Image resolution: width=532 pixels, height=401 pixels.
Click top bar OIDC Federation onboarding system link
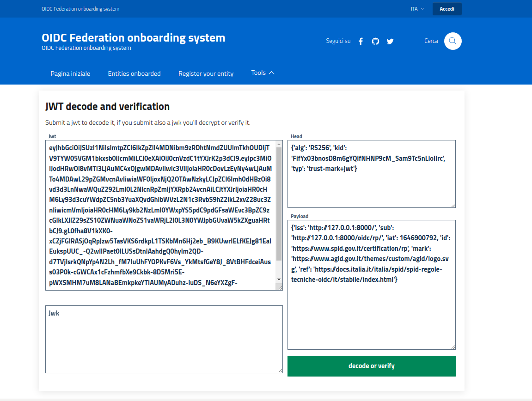[x=80, y=9]
